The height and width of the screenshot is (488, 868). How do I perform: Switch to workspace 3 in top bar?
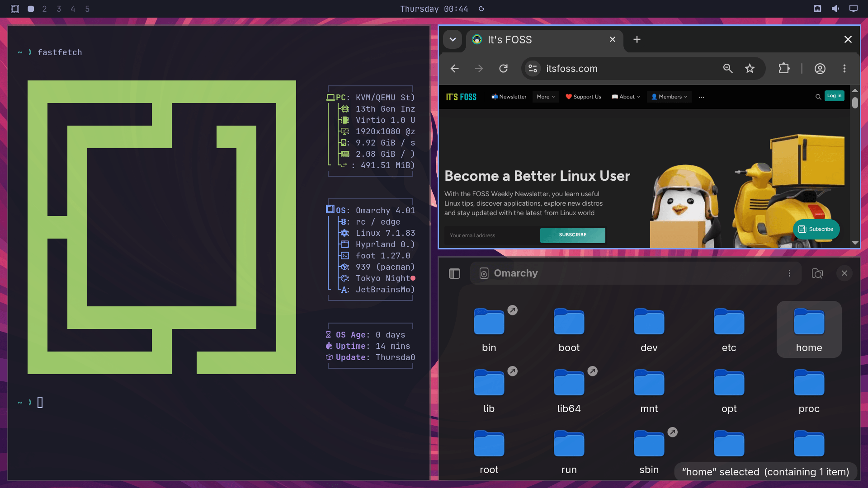(59, 9)
